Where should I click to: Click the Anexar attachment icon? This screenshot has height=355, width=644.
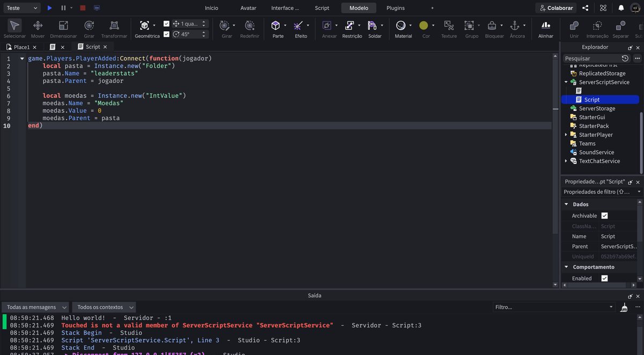point(327,25)
